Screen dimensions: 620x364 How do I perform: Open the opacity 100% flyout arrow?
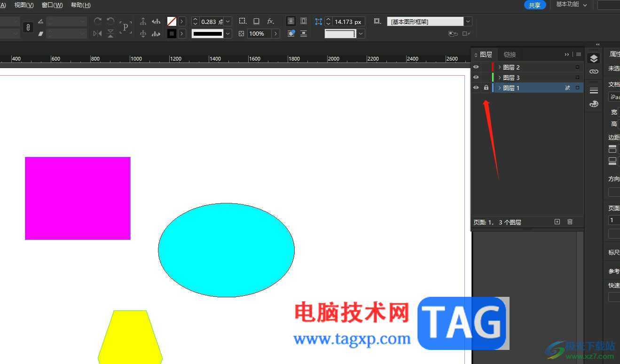pos(275,34)
